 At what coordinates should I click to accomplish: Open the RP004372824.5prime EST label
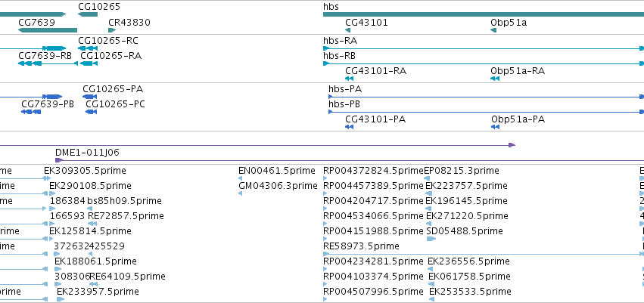pyautogui.click(x=373, y=171)
